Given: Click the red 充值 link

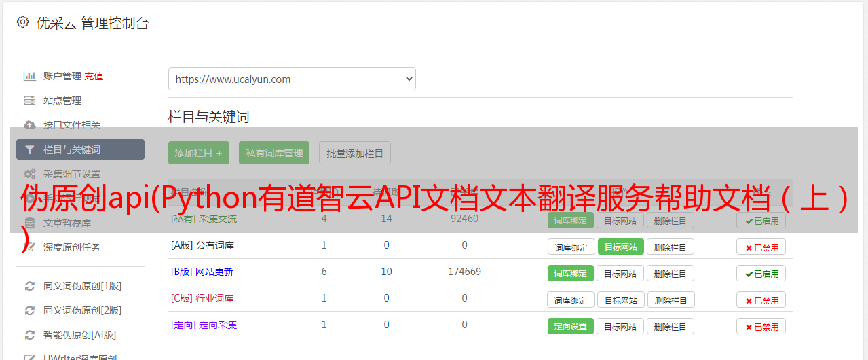Looking at the screenshot, I should click(x=94, y=76).
